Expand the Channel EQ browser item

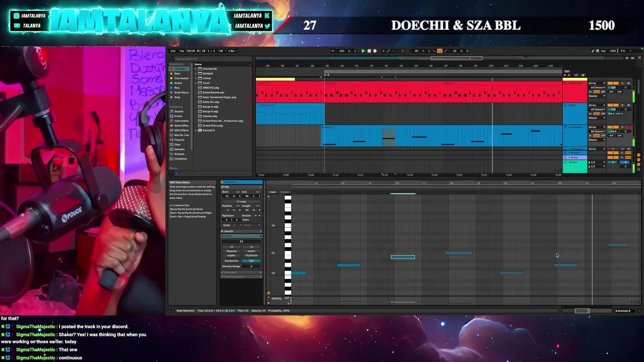pos(196,69)
